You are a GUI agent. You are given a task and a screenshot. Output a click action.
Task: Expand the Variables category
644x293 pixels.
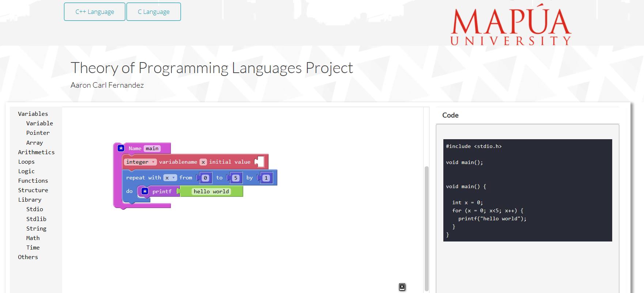pos(33,114)
